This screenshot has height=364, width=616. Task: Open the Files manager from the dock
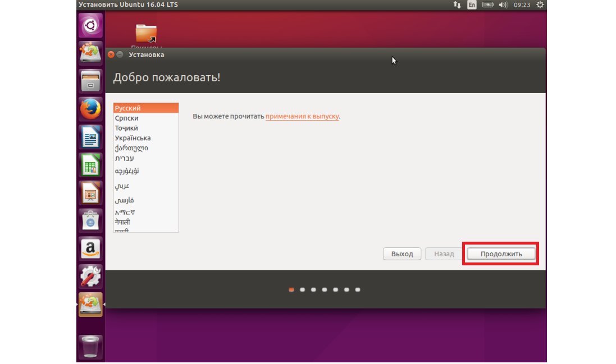(x=90, y=81)
